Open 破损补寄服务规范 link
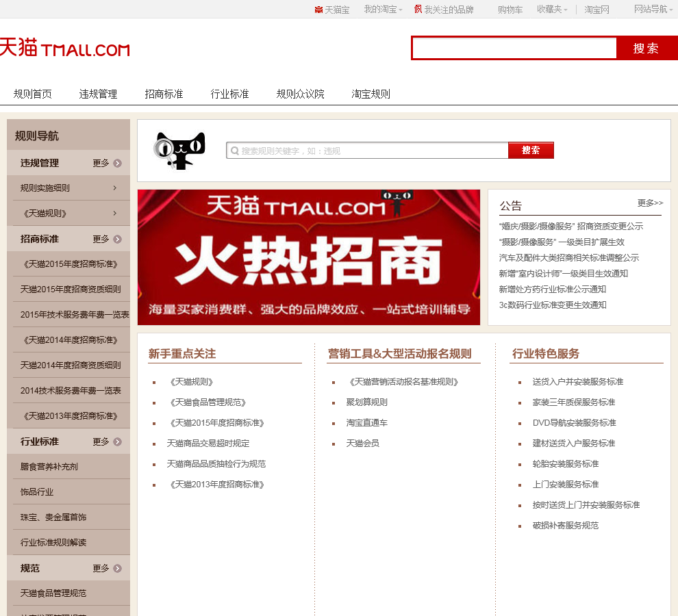Viewport: 678px width, 616px height. pyautogui.click(x=566, y=526)
